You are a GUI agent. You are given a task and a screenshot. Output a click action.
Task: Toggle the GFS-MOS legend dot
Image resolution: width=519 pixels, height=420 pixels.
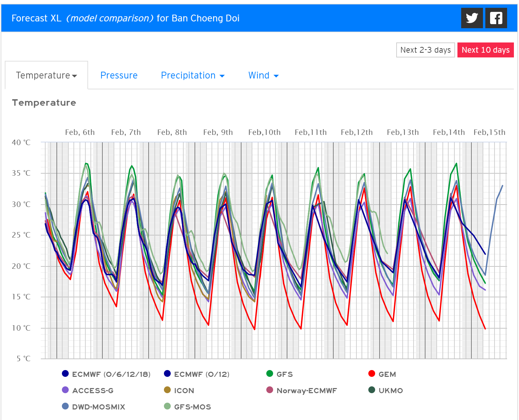pos(167,406)
